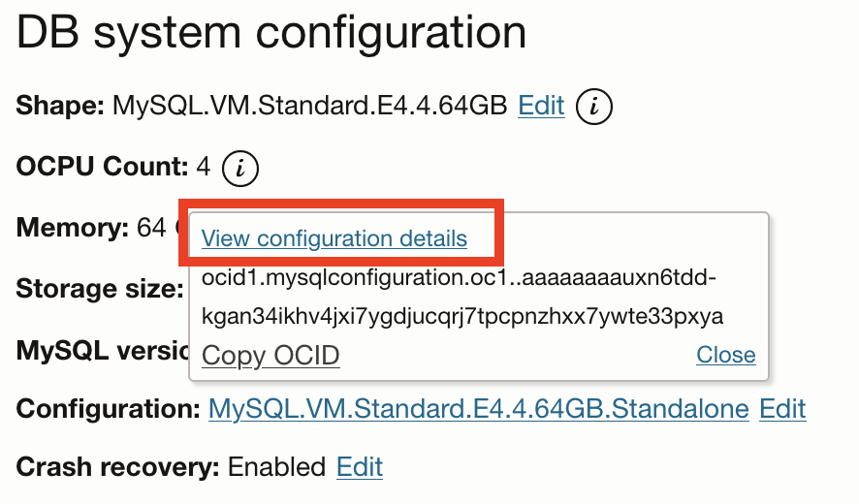The width and height of the screenshot is (859, 504).
Task: Close the configuration OCID popup
Action: [725, 356]
